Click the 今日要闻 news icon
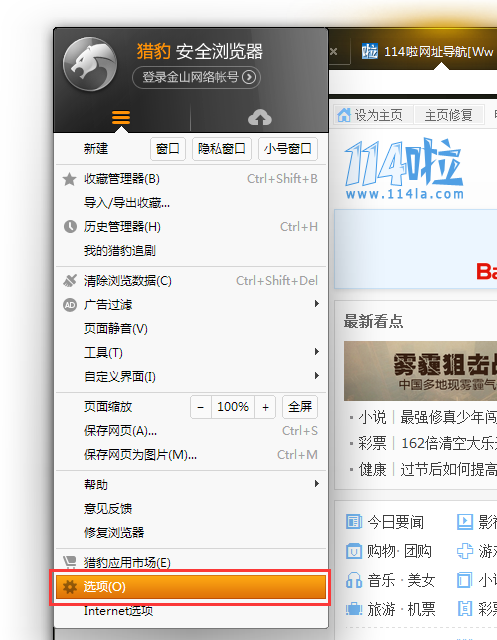This screenshot has height=640, width=497. [x=354, y=522]
